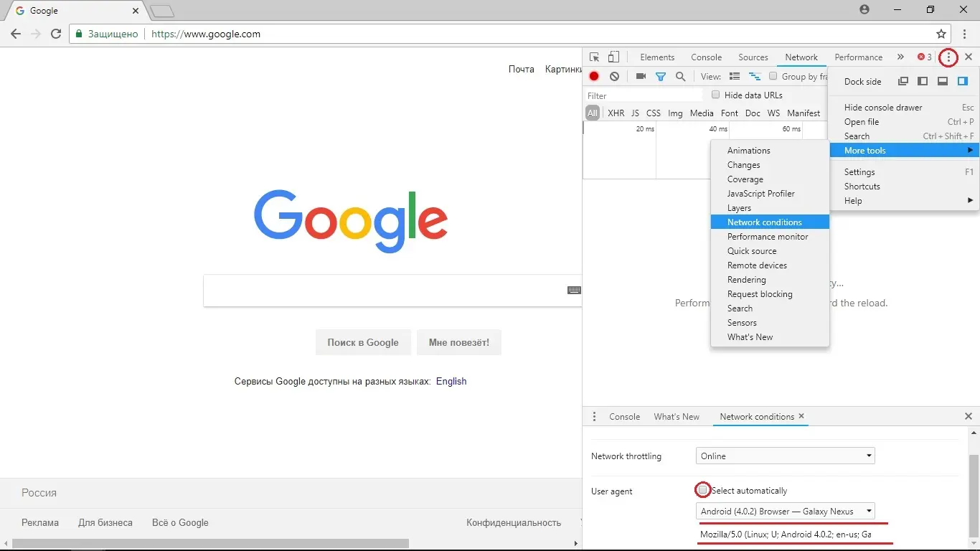
Task: Select the inspect element tool
Action: click(593, 57)
